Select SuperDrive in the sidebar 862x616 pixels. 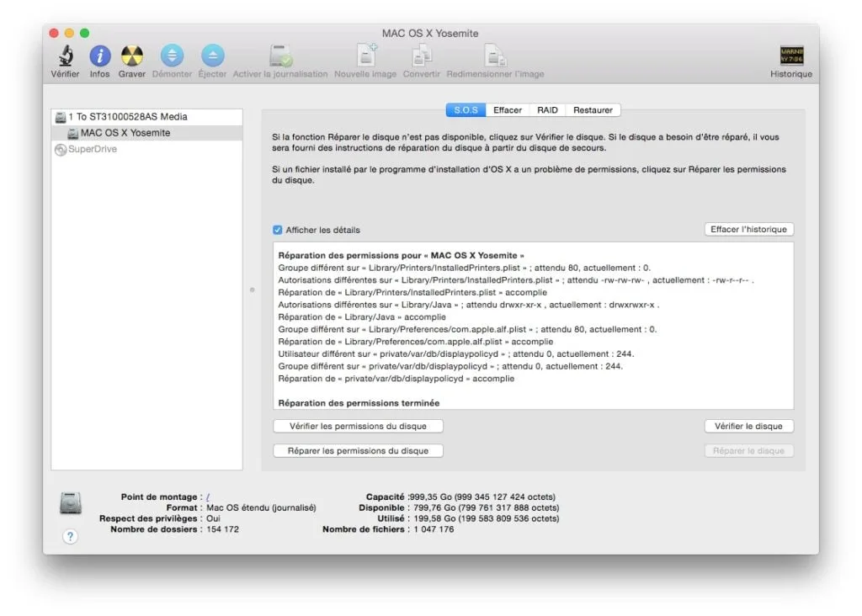[x=146, y=149]
